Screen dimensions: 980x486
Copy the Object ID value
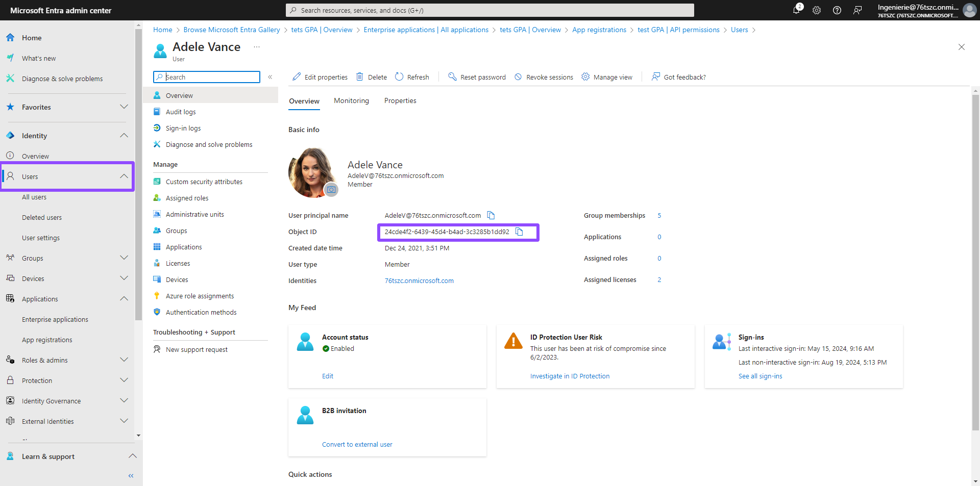click(519, 232)
